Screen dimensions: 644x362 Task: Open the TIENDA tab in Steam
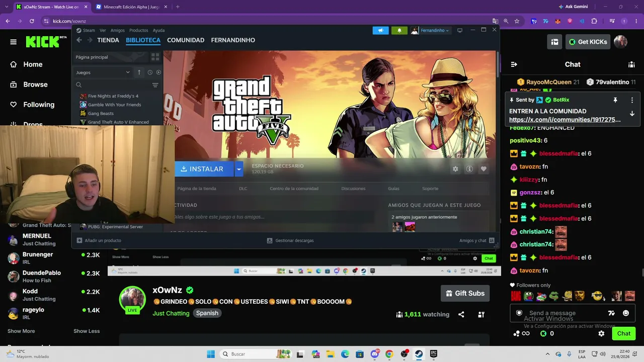108,40
